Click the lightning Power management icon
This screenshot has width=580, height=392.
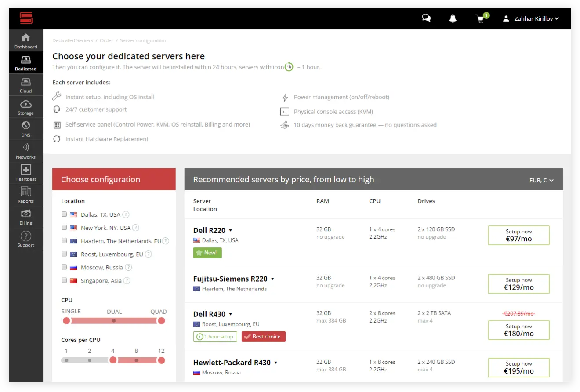[285, 97]
